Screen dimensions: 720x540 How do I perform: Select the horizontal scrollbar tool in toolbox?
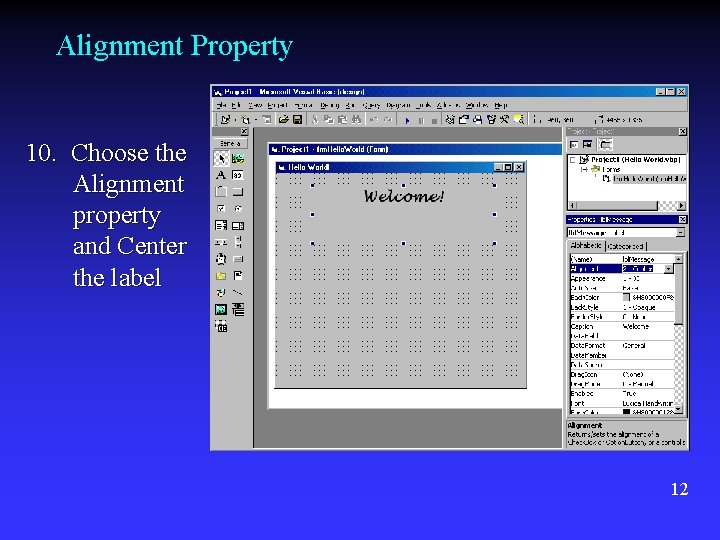221,242
